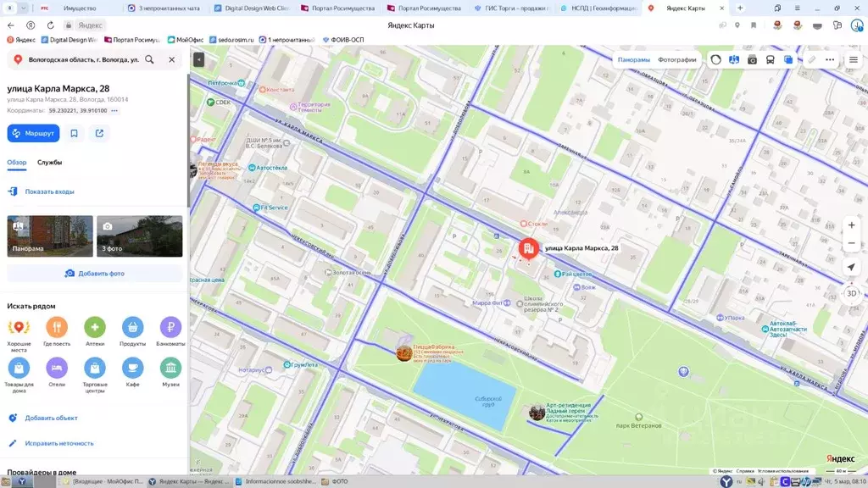Zoom in the map with plus button

[x=851, y=225]
